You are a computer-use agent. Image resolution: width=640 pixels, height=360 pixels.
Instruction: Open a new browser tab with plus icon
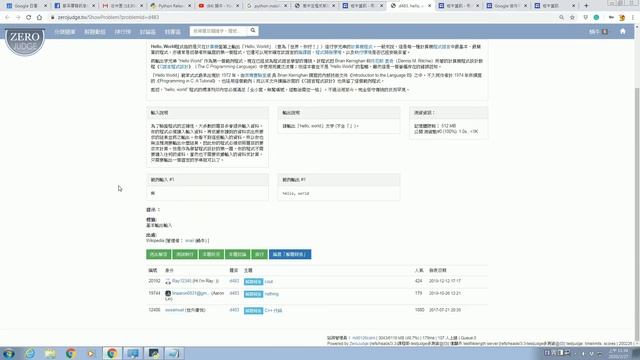pyautogui.click(x=586, y=6)
